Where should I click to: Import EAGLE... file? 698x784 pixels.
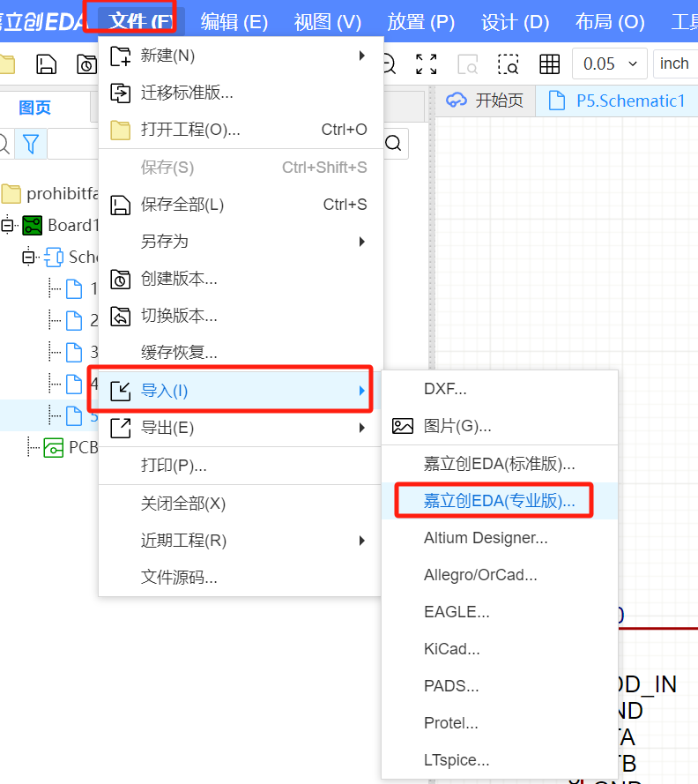coord(500,612)
